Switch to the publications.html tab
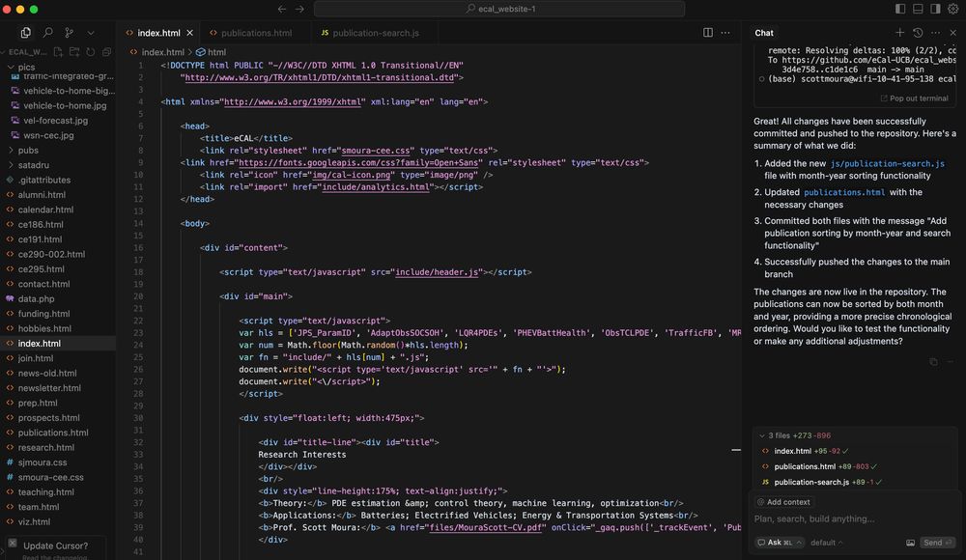The width and height of the screenshot is (966, 560). pyautogui.click(x=256, y=33)
